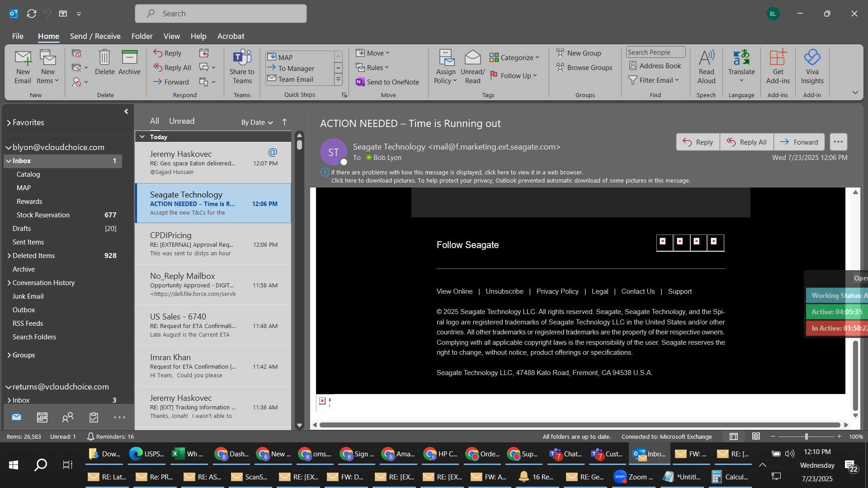The height and width of the screenshot is (488, 868).
Task: Open the View tab
Action: click(171, 36)
